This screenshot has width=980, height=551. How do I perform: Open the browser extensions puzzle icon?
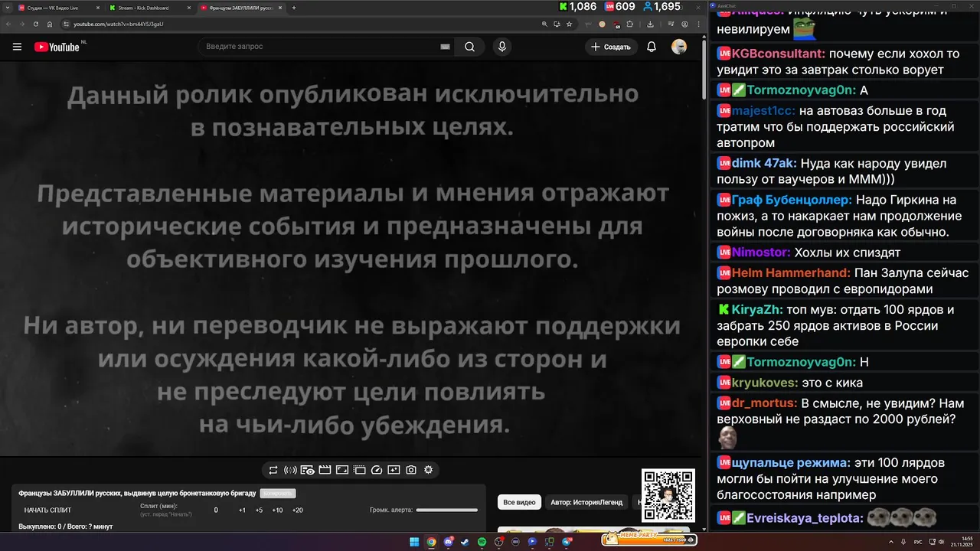tap(631, 24)
